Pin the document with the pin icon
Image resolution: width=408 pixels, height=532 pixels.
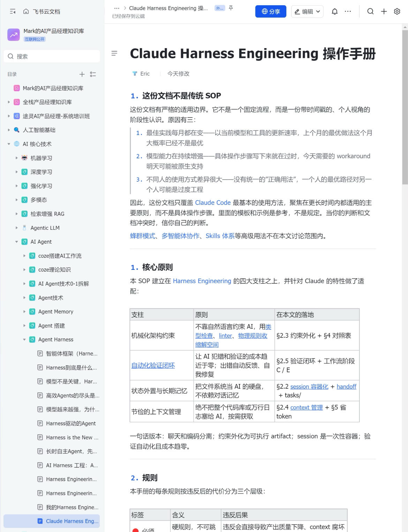231,8
